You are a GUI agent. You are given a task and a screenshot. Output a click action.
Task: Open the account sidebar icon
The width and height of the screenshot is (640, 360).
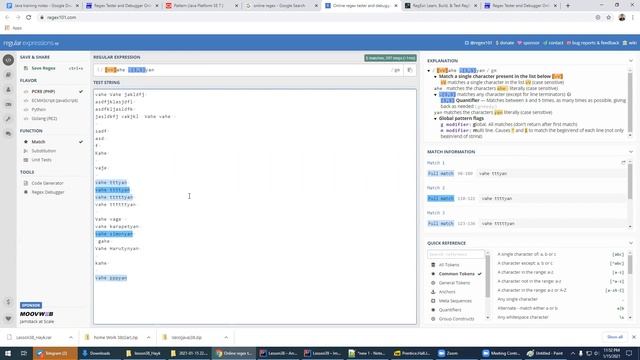coord(8,90)
